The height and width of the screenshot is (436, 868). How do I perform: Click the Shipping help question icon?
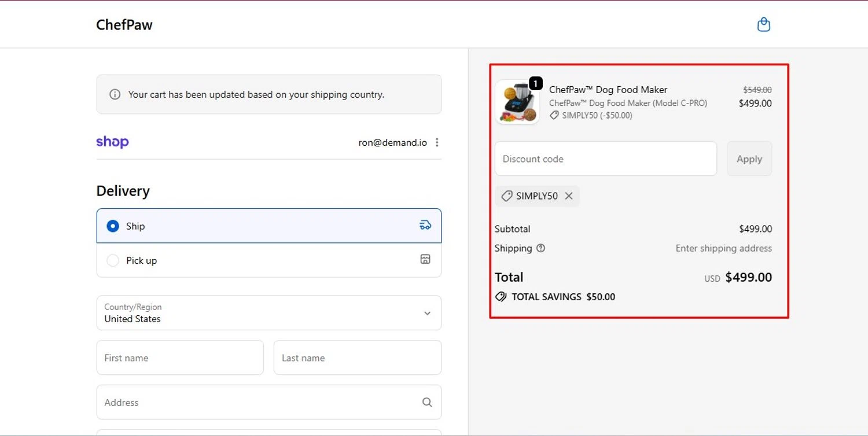540,248
